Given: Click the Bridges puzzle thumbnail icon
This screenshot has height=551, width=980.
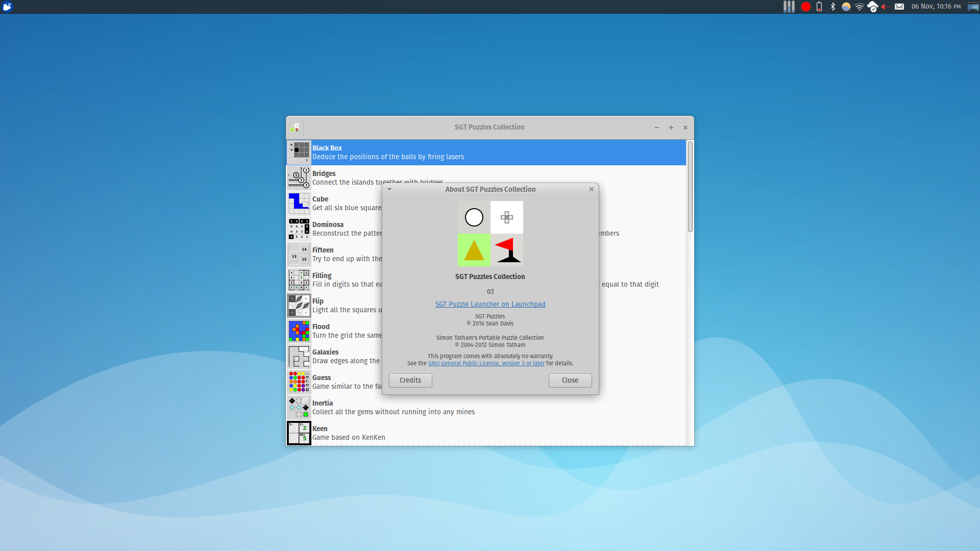Looking at the screenshot, I should 299,178.
